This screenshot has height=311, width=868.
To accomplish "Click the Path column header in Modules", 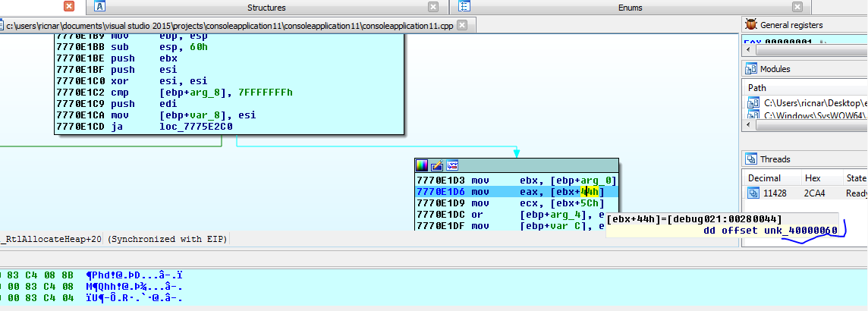I will click(758, 87).
